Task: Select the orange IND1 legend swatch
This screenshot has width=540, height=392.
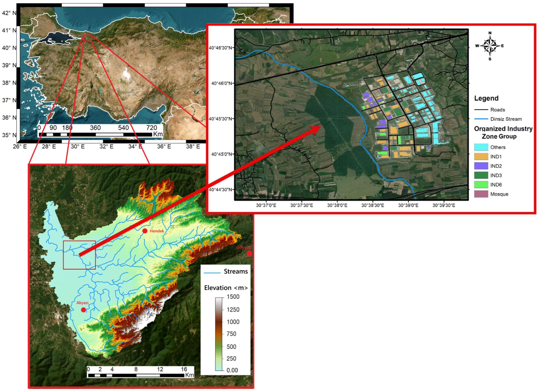Action: click(x=481, y=157)
